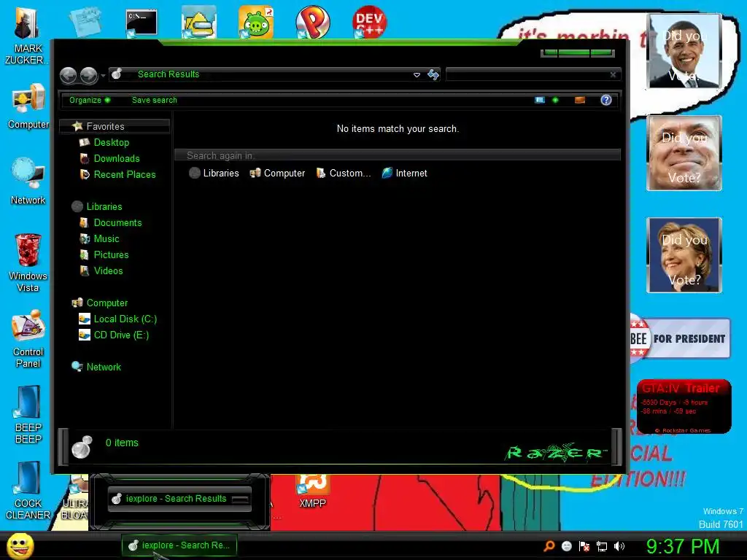Image resolution: width=747 pixels, height=560 pixels.
Task: Click the 0 items status text
Action: pyautogui.click(x=122, y=443)
